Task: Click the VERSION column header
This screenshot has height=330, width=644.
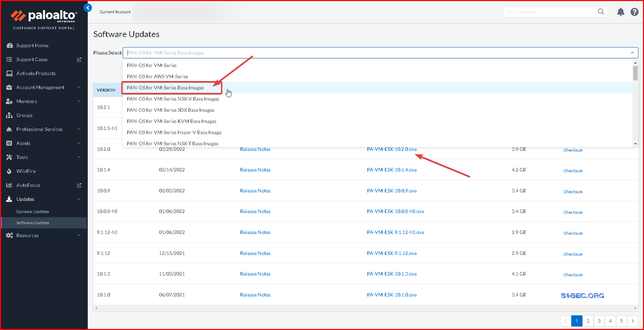Action: point(106,90)
